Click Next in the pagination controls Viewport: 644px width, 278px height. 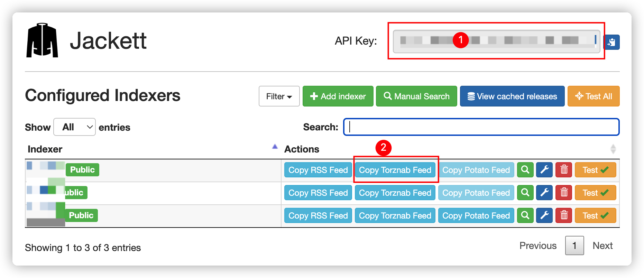602,245
